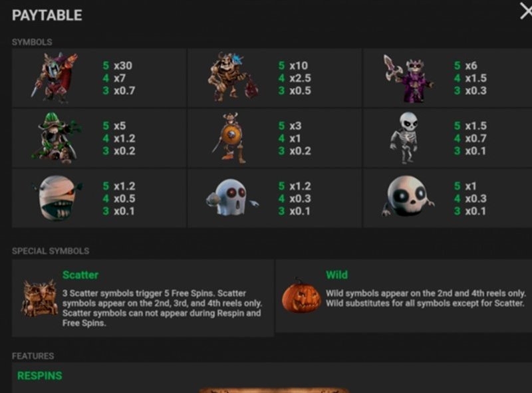This screenshot has width=532, height=393.
Task: Select the tiger-striped skeleton warrior symbol
Action: pos(231,78)
